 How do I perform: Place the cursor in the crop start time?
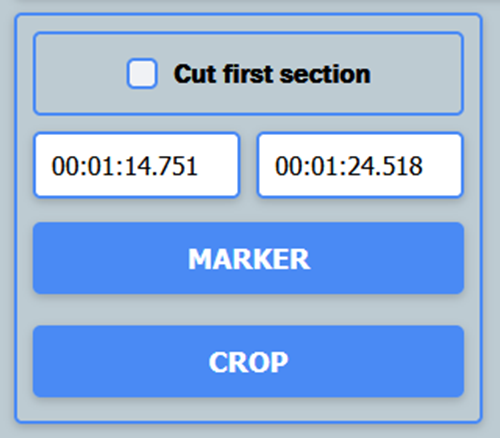click(137, 165)
